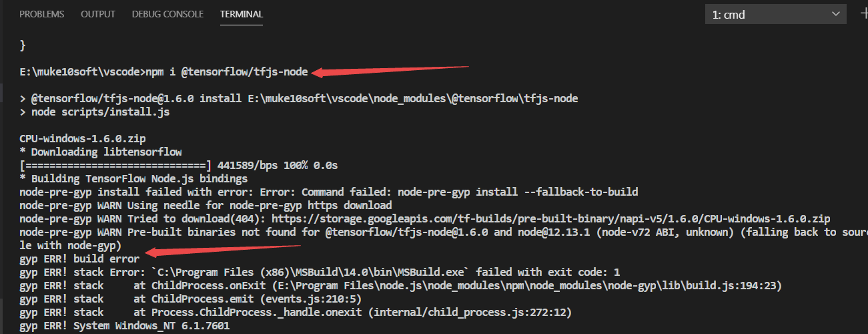Click the 'CPU-windows-1.6.0.zip' filename line
The height and width of the screenshot is (334, 868).
coord(83,138)
